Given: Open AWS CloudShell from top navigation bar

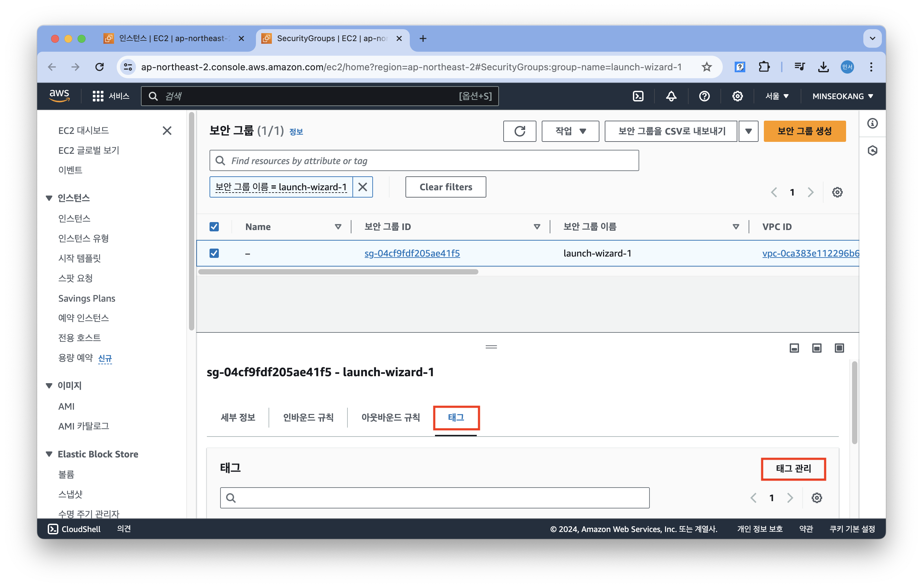Looking at the screenshot, I should click(x=638, y=96).
